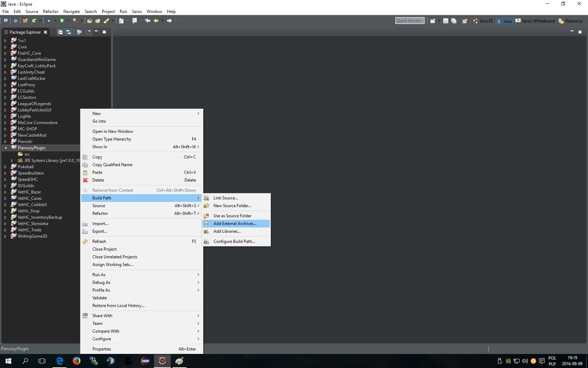
Task: Toggle Link with Editor in Package Explorer
Action: click(x=69, y=32)
